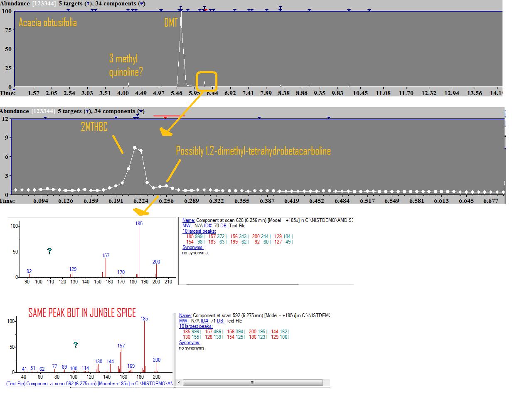The height and width of the screenshot is (394, 532).
Task: Click the components triangle legend icon in top header
Action: (x=141, y=4)
